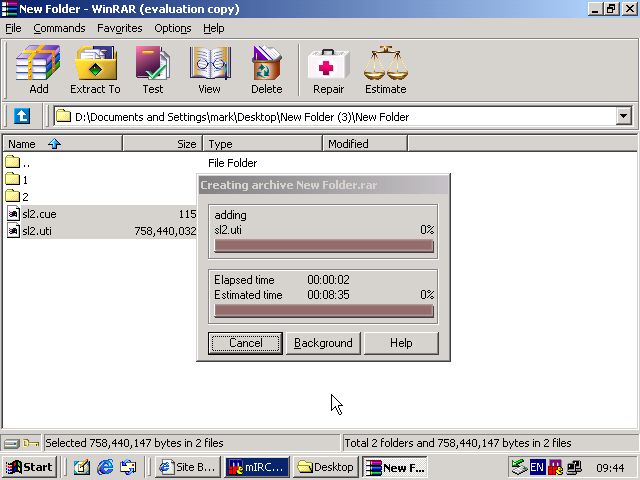
Task: Open Internet Explorer quick launch icon
Action: 105,467
